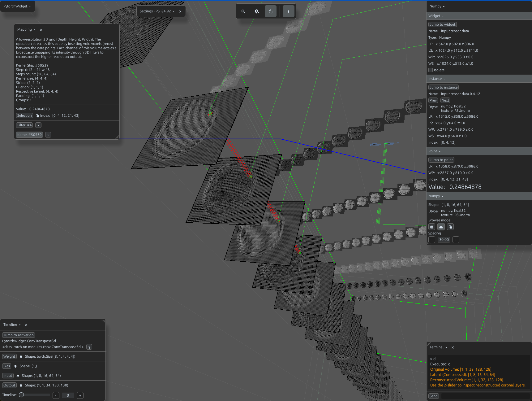532x401 pixels.
Task: Open the three-dot more options menu
Action: (289, 11)
